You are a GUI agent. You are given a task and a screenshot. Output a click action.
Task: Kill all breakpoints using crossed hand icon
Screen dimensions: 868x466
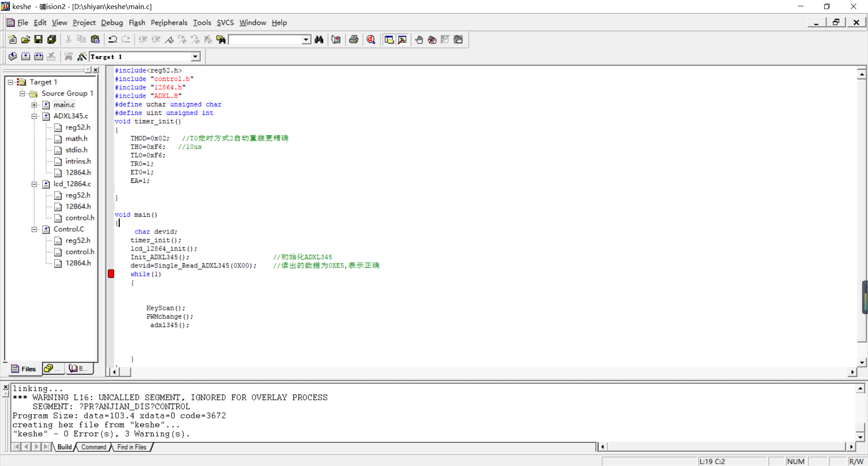432,40
